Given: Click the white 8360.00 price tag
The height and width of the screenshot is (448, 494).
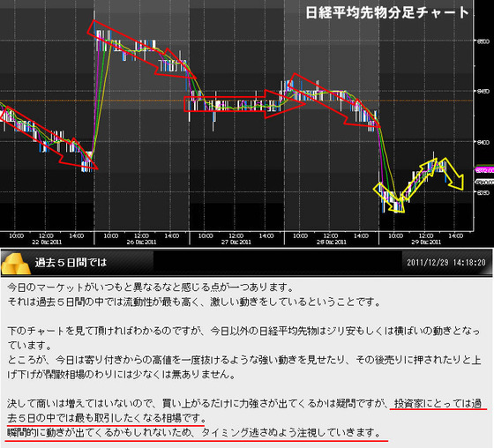Looking at the screenshot, I should pyautogui.click(x=485, y=182).
